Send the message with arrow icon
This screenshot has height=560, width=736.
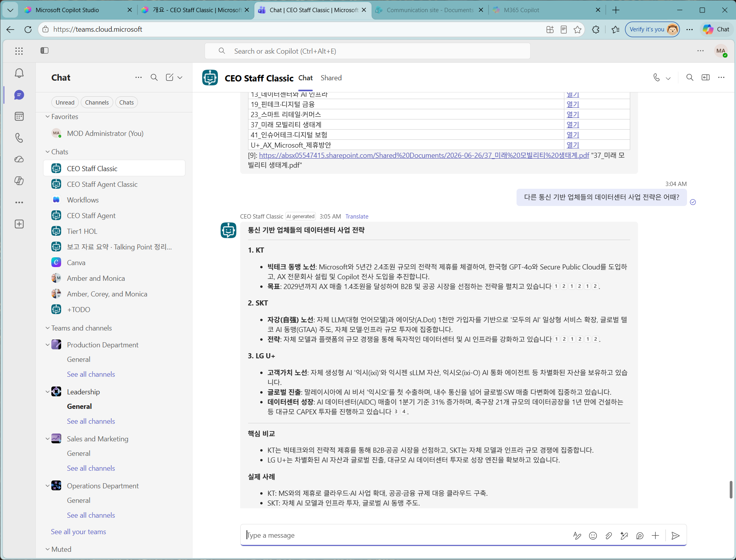675,535
